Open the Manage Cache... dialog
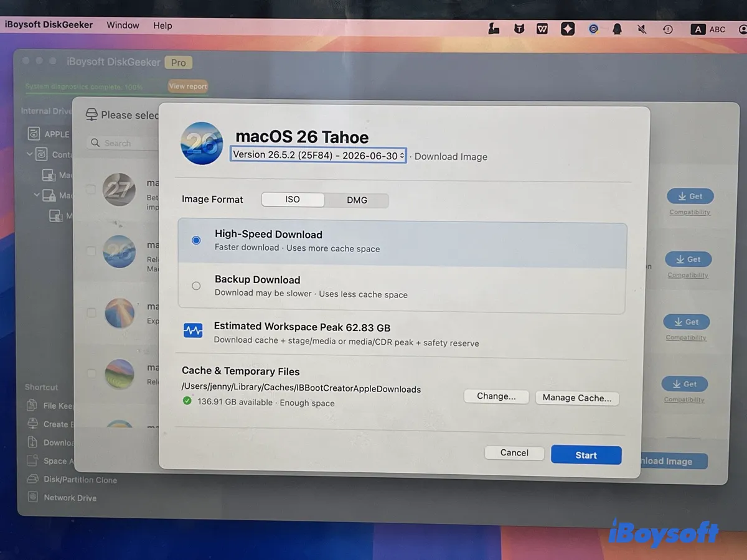This screenshot has height=560, width=747. point(577,398)
